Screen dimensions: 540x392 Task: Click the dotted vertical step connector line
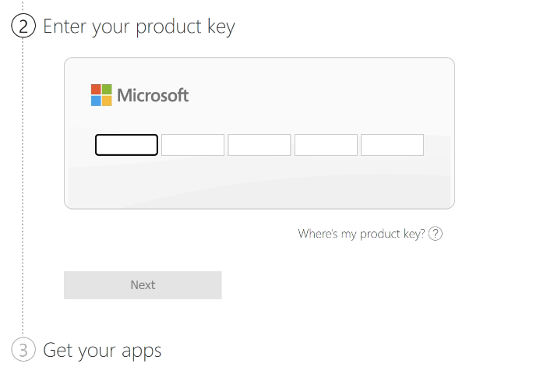coord(23,187)
